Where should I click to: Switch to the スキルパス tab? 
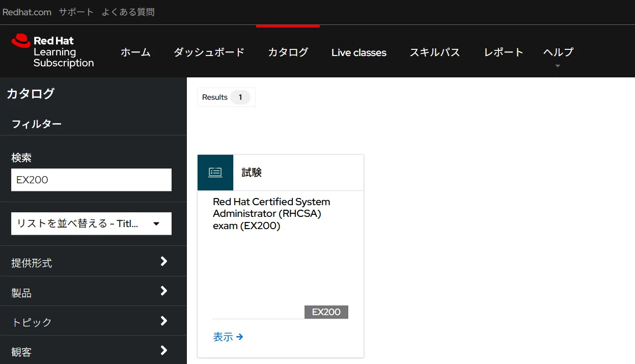click(435, 52)
